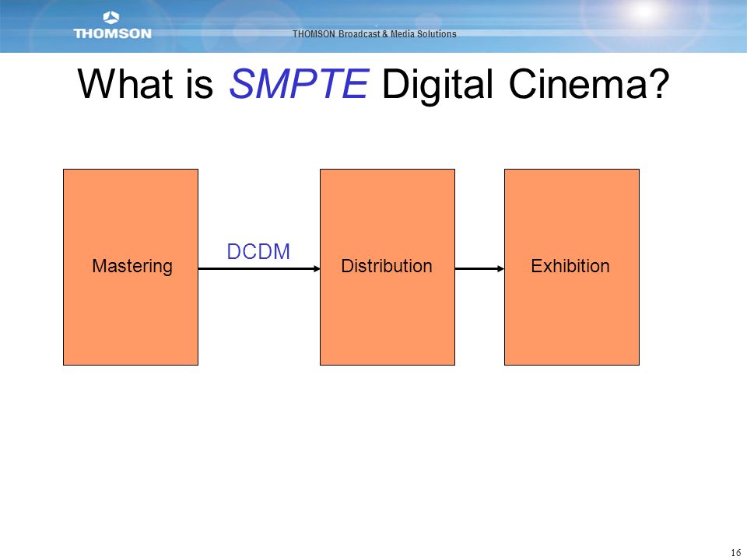Click the blue DCDM label
The width and height of the screenshot is (747, 560).
258,251
